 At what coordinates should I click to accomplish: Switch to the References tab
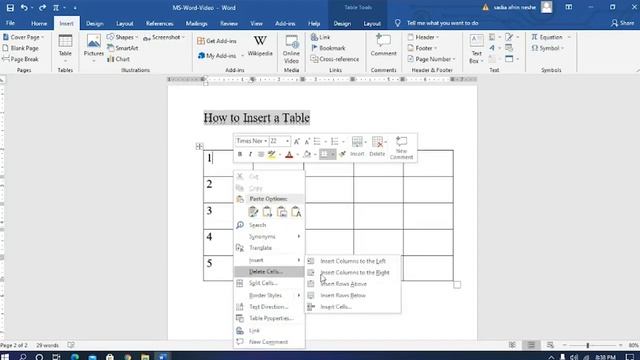tap(160, 24)
